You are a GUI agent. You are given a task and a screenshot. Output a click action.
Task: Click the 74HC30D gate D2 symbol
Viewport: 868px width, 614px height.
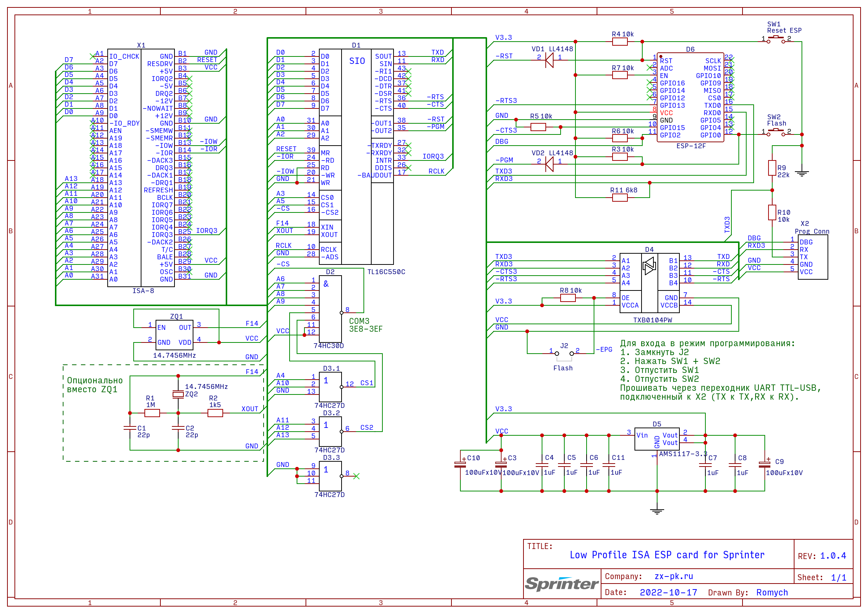(330, 309)
